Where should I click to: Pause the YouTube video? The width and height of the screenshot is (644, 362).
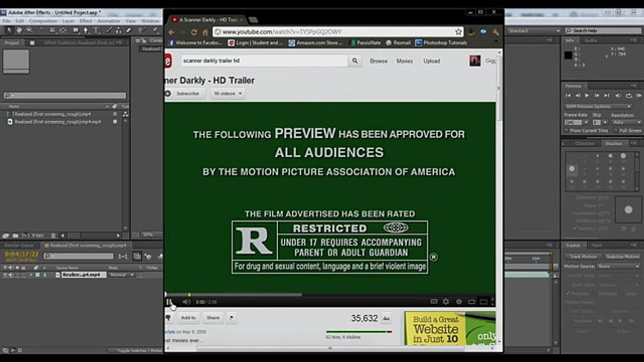click(169, 302)
